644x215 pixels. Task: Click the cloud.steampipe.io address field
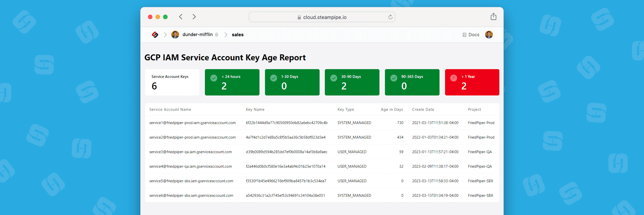click(322, 17)
